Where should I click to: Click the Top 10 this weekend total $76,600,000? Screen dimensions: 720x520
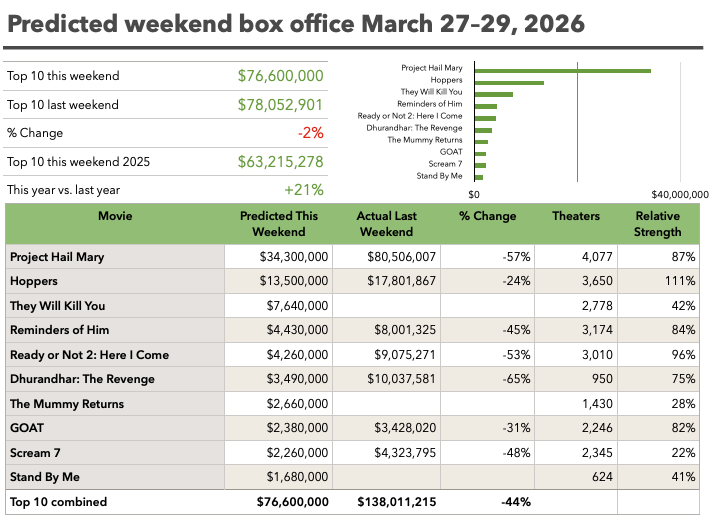tap(280, 76)
